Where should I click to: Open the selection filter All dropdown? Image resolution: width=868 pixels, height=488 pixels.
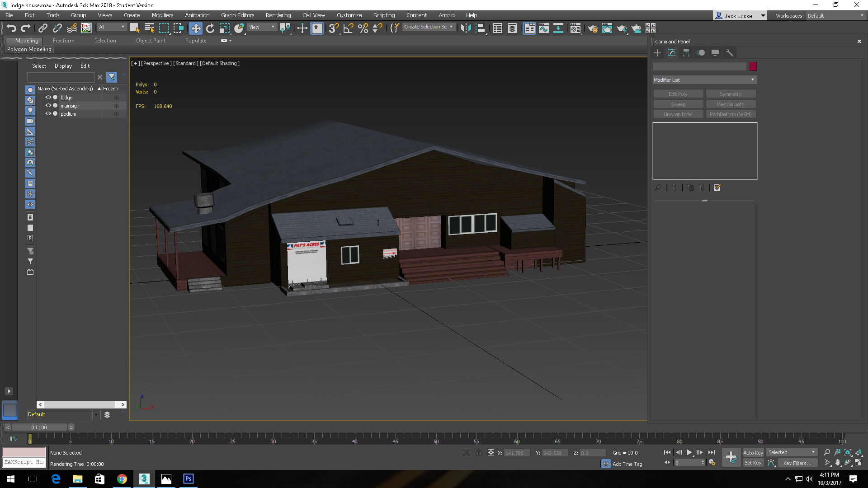pos(112,27)
